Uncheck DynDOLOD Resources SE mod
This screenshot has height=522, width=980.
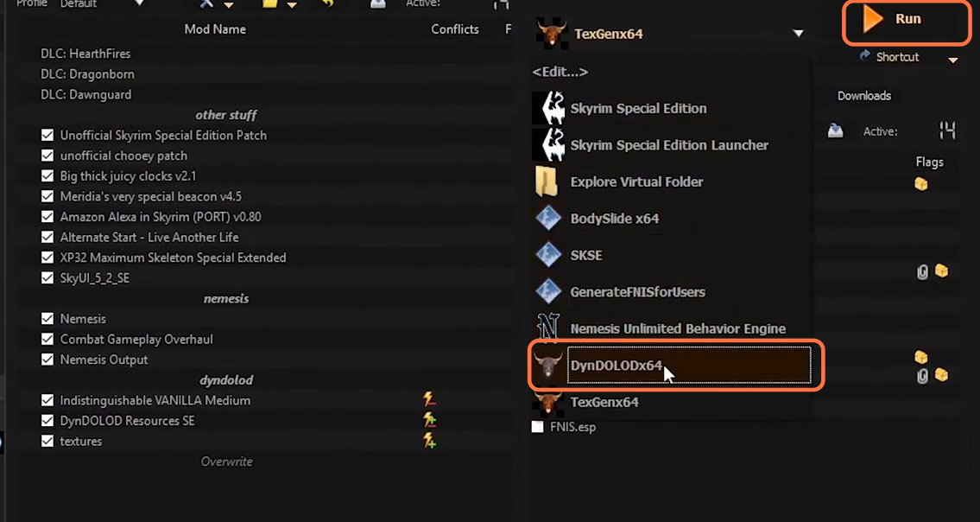click(47, 421)
